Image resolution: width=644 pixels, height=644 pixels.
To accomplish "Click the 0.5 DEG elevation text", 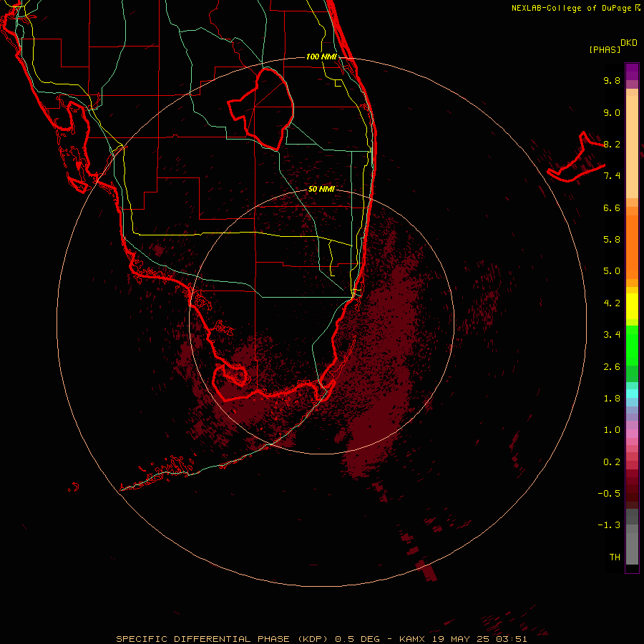I will point(358,639).
